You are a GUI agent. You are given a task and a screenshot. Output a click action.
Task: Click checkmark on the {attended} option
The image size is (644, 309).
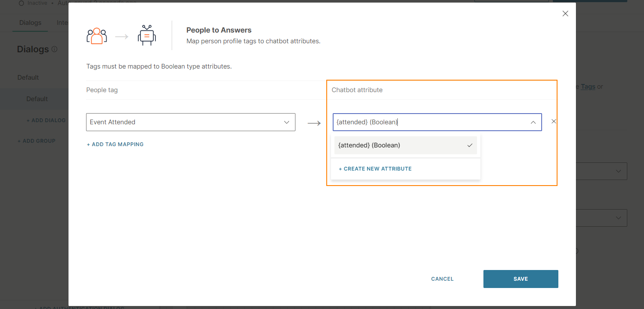(x=470, y=145)
